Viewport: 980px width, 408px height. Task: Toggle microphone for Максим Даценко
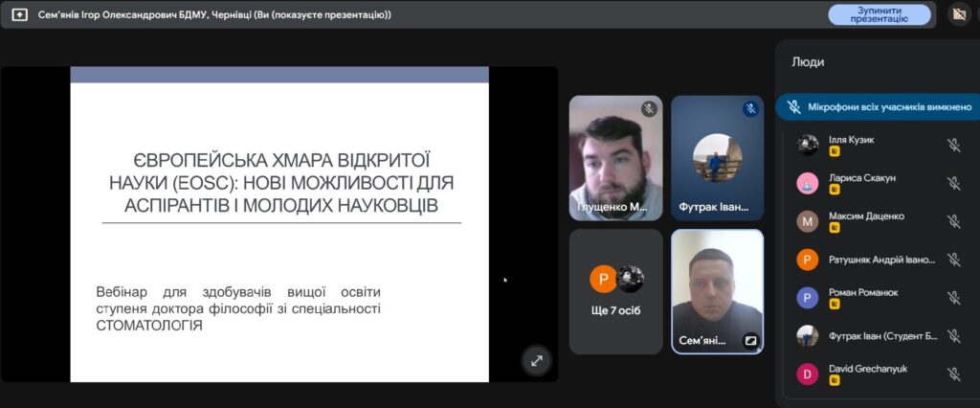[953, 221]
